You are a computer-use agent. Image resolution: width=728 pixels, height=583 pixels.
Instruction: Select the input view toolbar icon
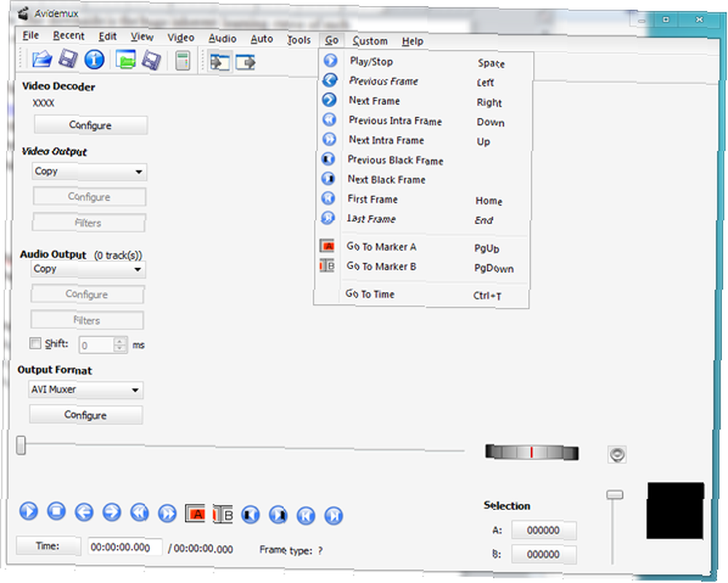point(219,62)
